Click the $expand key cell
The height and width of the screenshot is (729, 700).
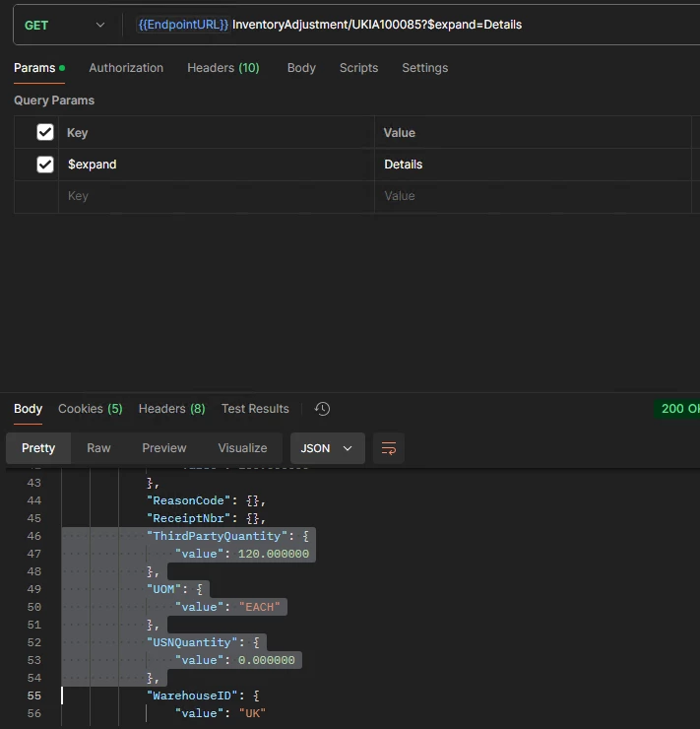click(x=217, y=165)
